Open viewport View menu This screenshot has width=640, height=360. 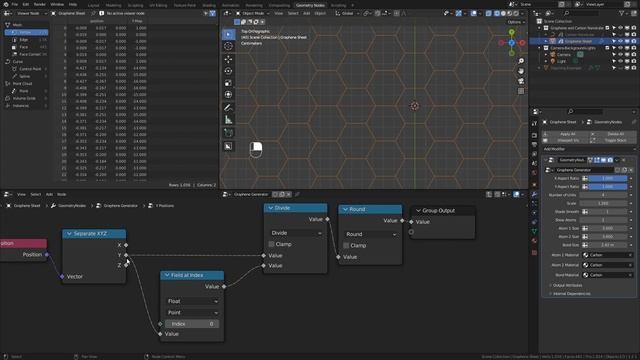click(x=278, y=13)
